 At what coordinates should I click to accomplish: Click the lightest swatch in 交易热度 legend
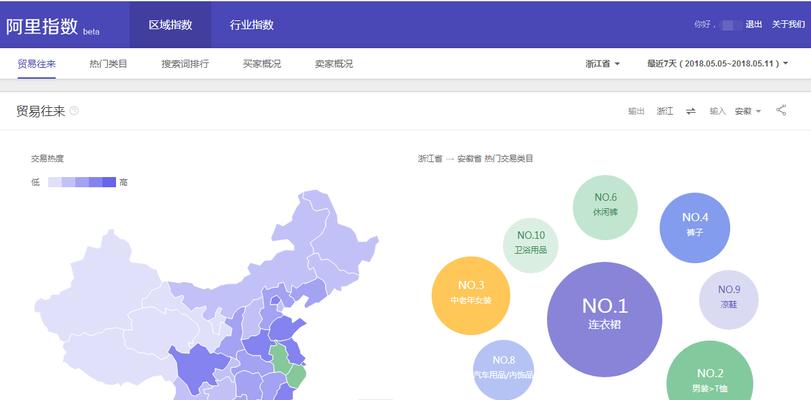[55, 182]
